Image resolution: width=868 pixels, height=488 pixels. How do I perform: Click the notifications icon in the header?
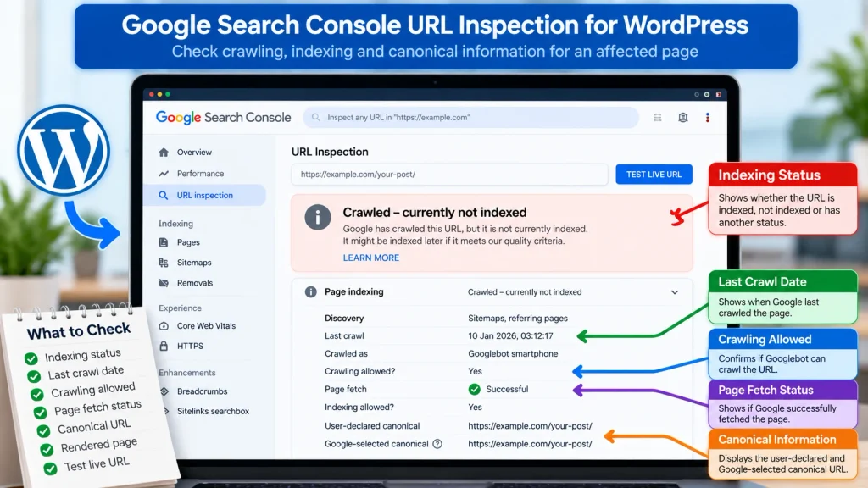683,117
